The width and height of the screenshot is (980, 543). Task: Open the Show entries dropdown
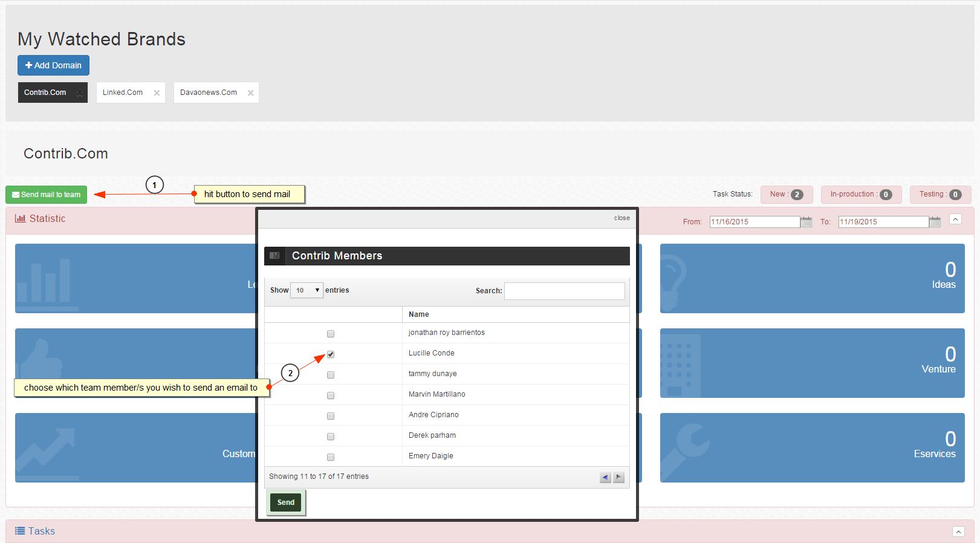307,290
